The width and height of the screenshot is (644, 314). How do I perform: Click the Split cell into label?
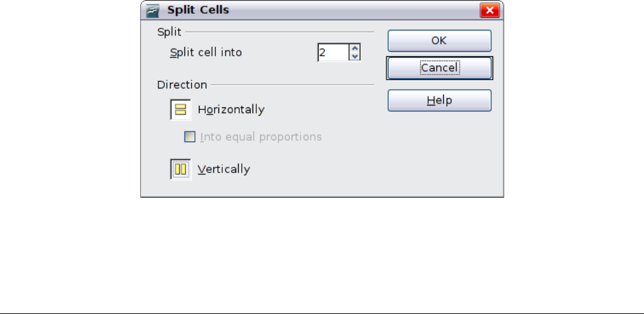pyautogui.click(x=206, y=52)
